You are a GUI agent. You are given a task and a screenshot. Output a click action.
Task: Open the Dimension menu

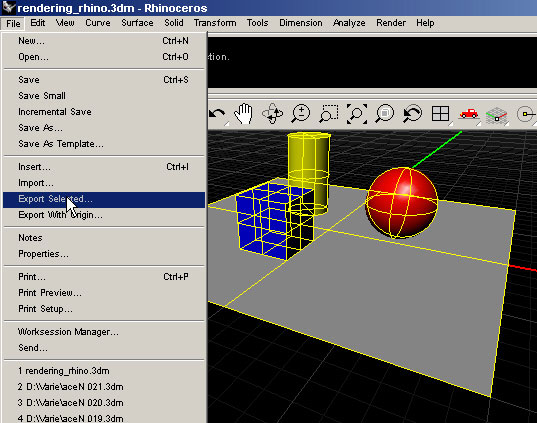tap(301, 23)
